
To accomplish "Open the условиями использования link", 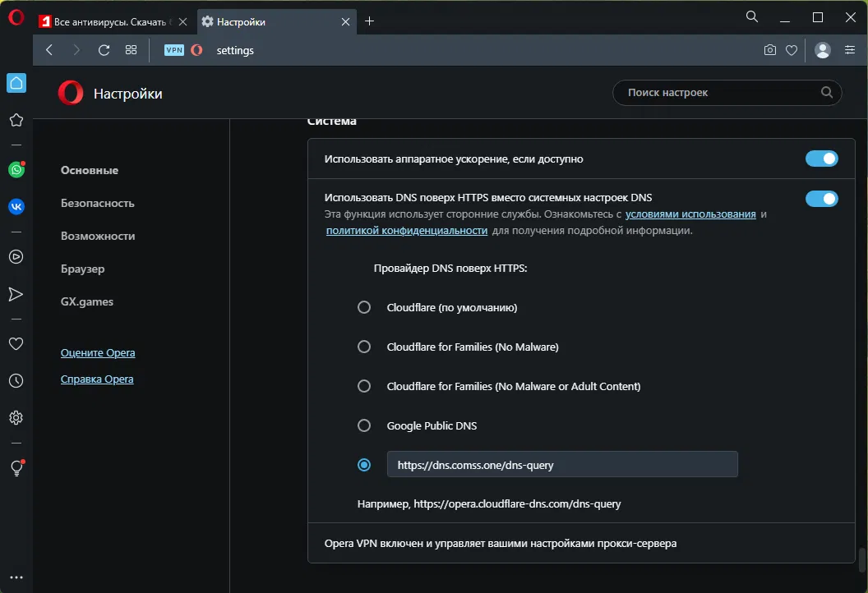I will 690,214.
